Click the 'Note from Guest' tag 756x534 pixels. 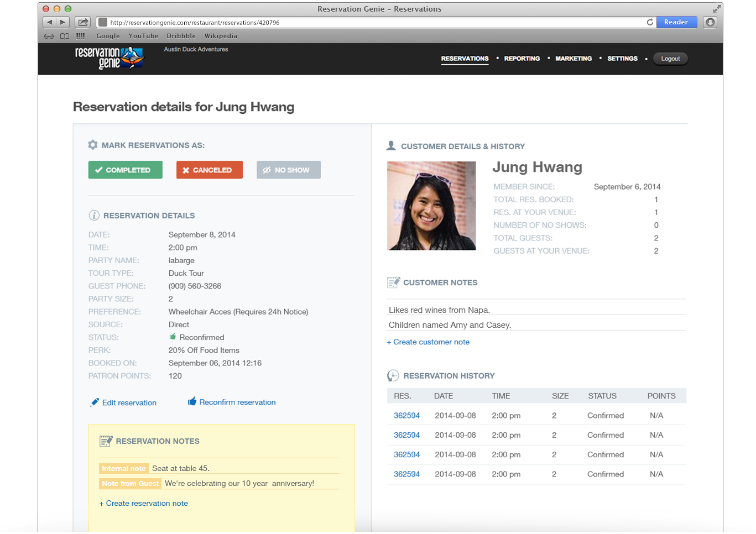click(131, 483)
